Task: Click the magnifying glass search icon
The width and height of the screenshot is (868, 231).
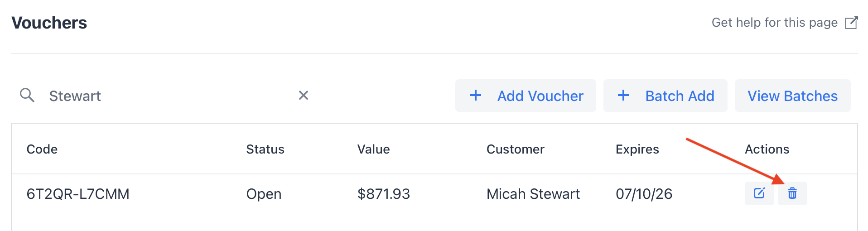Action: pyautogui.click(x=27, y=95)
